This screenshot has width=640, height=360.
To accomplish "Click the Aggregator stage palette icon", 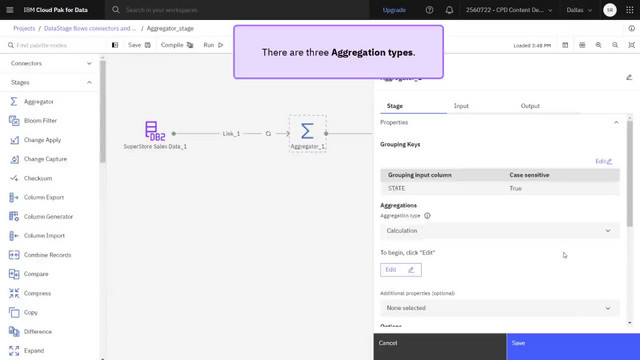I will point(14,101).
